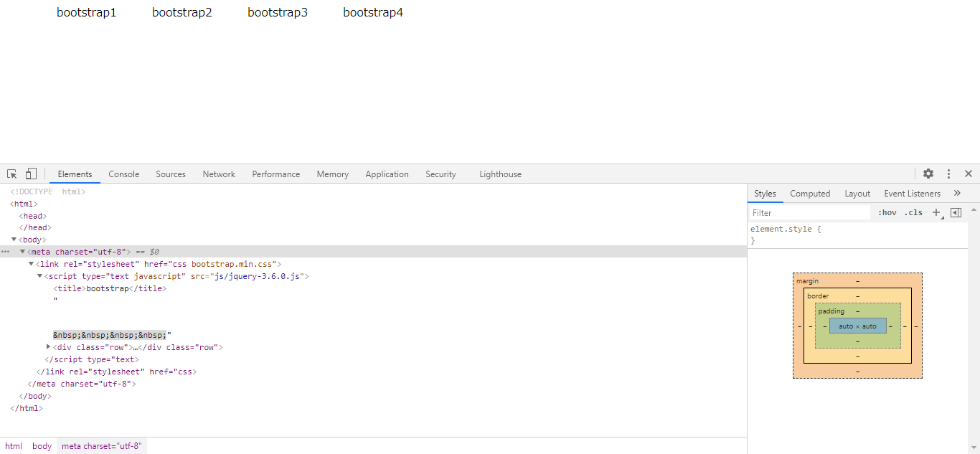Viewport: 980px width, 454px height.
Task: Toggle the computed styles sidebar icon
Action: (x=956, y=212)
